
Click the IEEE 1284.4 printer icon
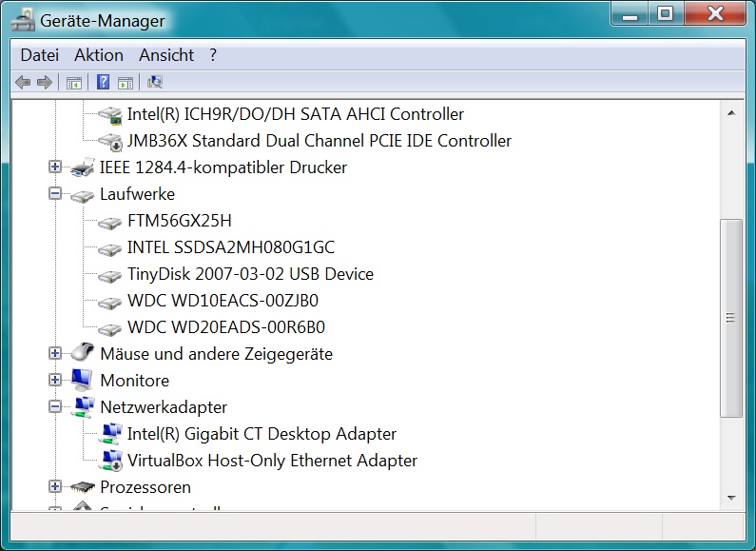(83, 167)
